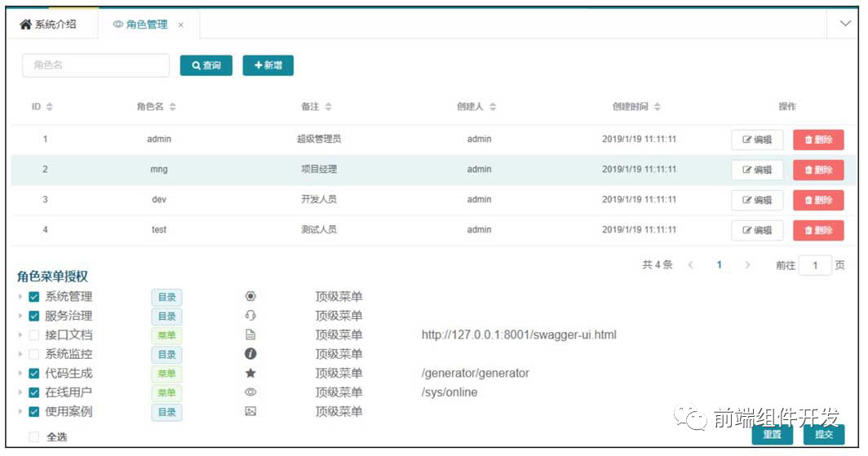Click the 测试人员 remark cell

click(x=319, y=230)
